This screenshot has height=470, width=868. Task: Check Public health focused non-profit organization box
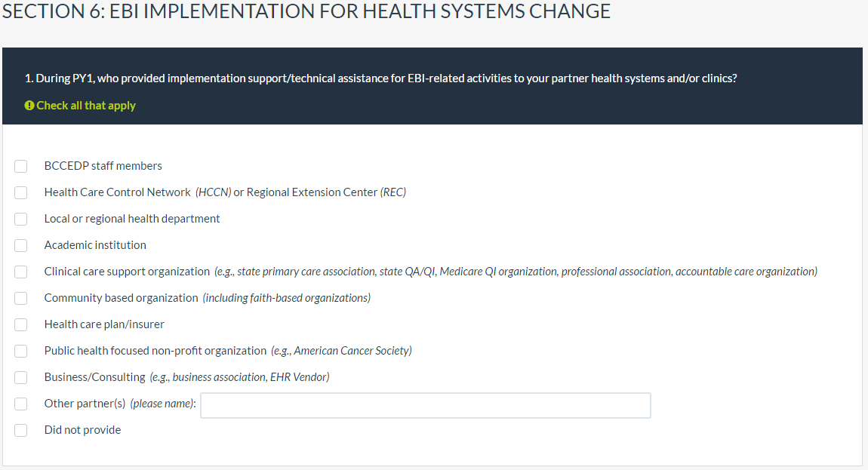click(x=21, y=351)
